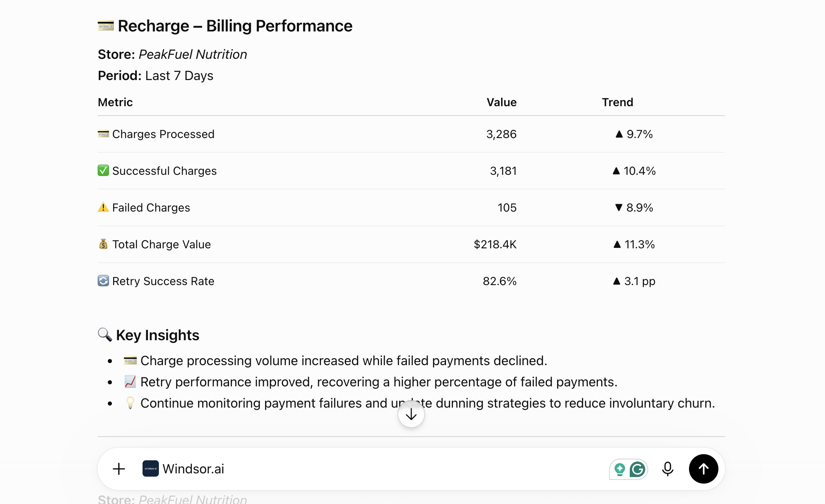Select the Successful Charges value 3,181
This screenshot has width=825, height=504.
(503, 171)
